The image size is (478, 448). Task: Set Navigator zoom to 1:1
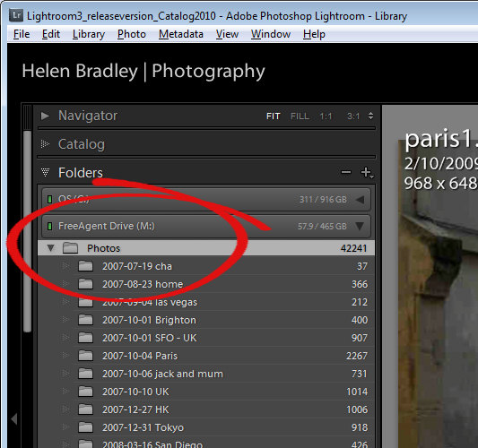tap(326, 116)
